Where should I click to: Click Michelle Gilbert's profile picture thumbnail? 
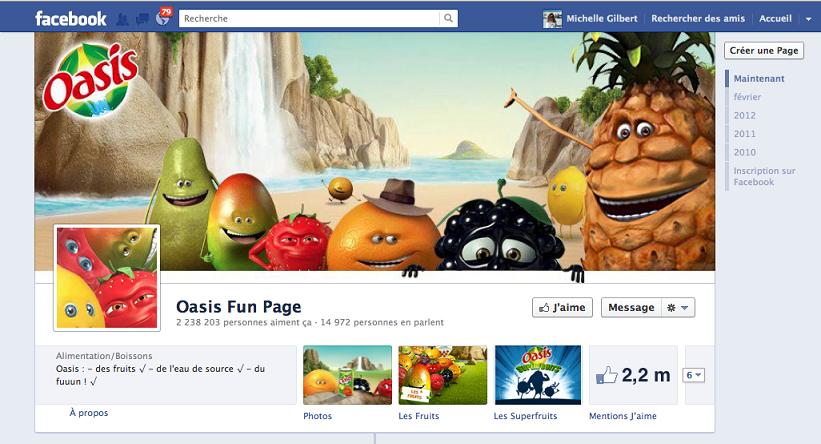click(552, 19)
